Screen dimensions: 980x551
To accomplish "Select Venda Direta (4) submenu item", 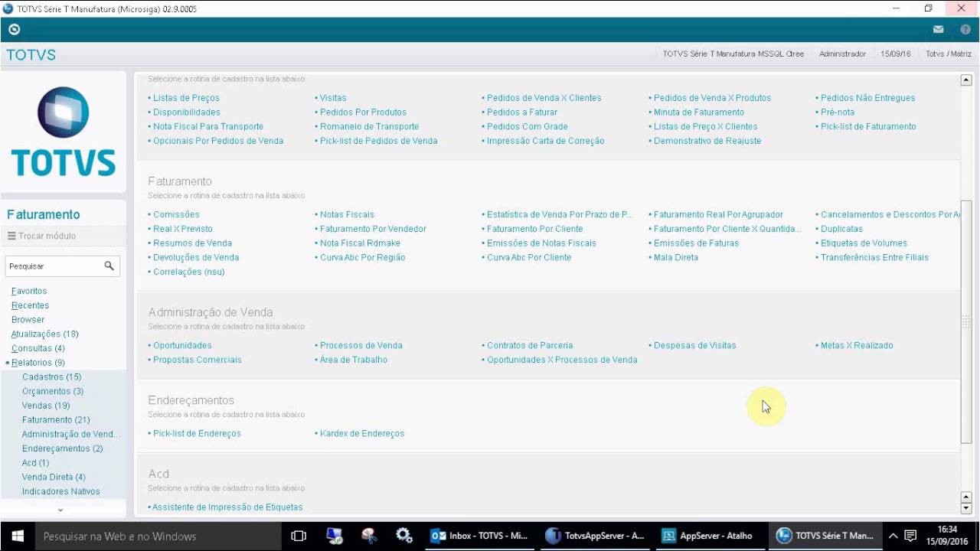I will tap(54, 477).
